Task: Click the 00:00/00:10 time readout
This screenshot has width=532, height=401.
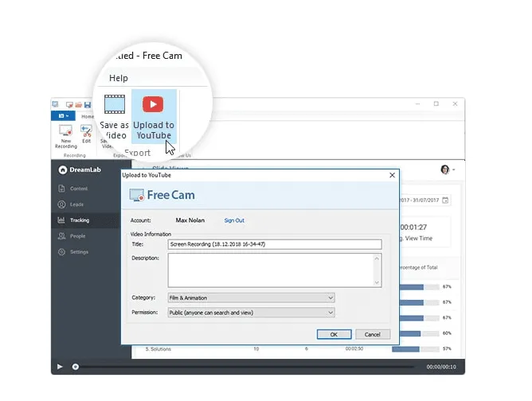Action: [441, 367]
